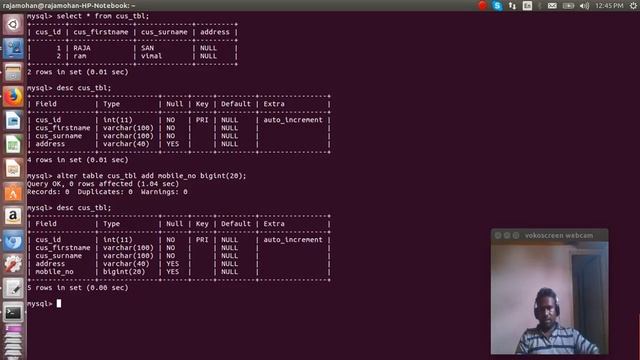Click the 'mobile_no' field row
The width and height of the screenshot is (640, 360).
tap(178, 272)
